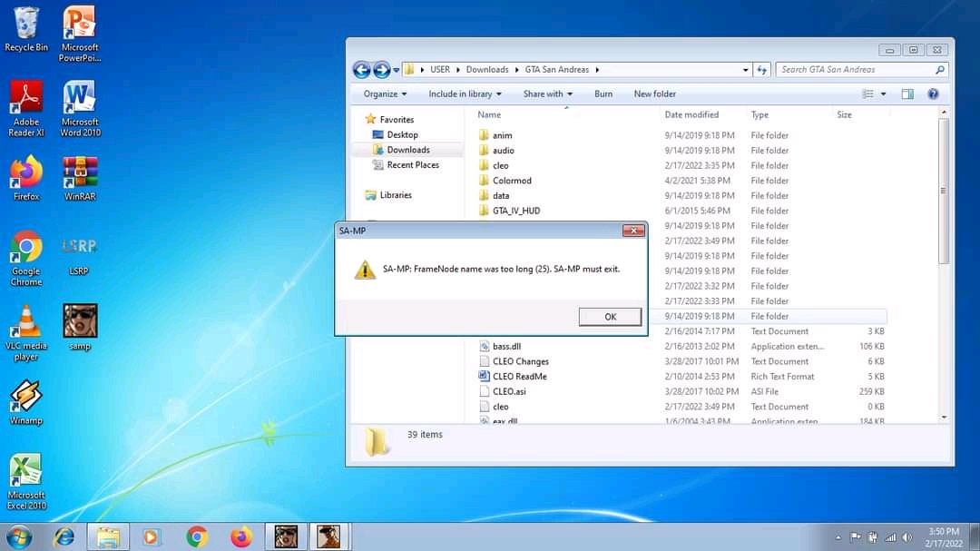Launch Firefox from the desktop

point(26,178)
